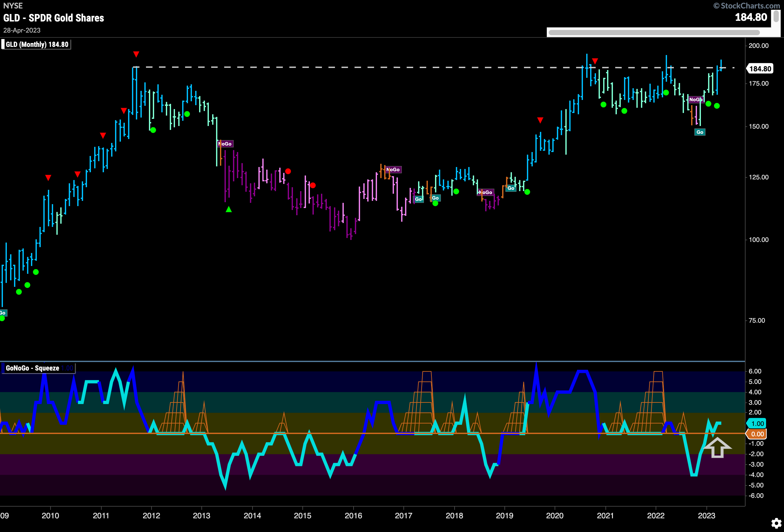Select the GoNoGo - Squeeze indicator label

(x=38, y=368)
